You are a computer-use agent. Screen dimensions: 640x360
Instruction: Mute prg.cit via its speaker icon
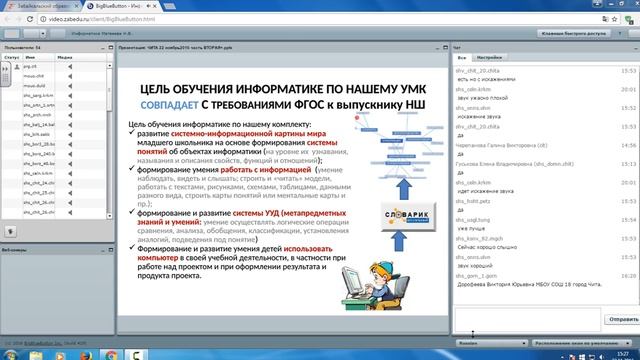pos(70,67)
